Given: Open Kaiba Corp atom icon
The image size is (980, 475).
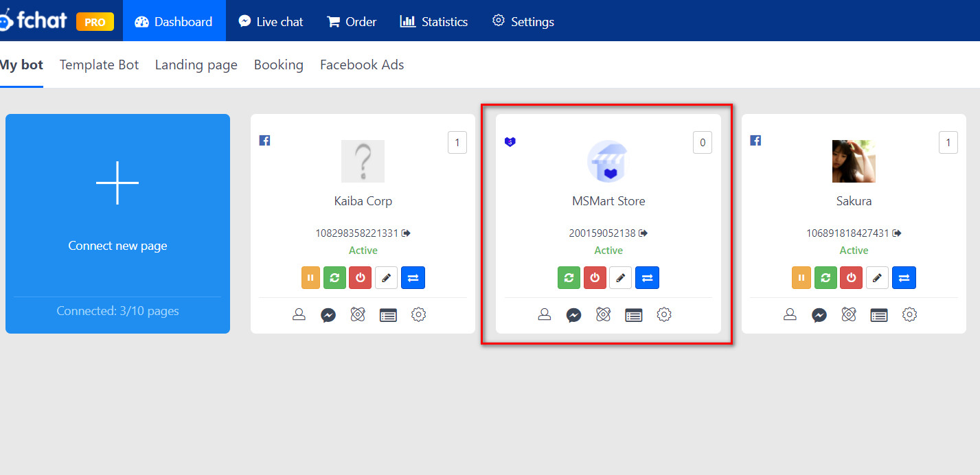Looking at the screenshot, I should point(358,314).
